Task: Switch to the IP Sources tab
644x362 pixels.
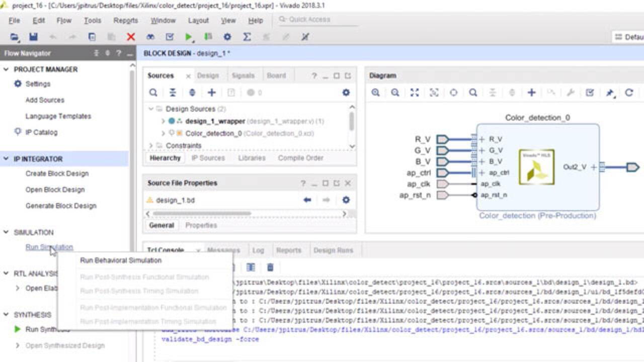Action: click(x=208, y=158)
